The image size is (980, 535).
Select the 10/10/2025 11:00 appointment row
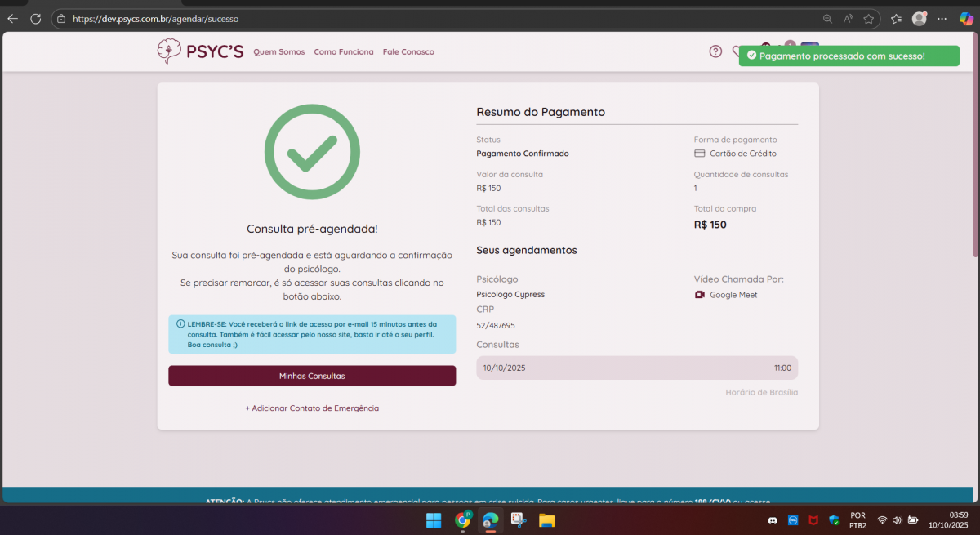click(x=636, y=368)
